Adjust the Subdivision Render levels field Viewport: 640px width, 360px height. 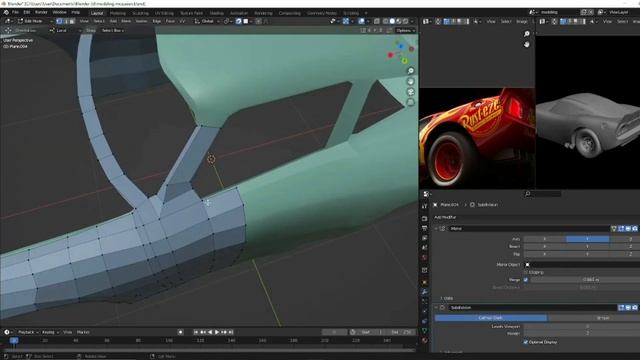[x=582, y=333]
